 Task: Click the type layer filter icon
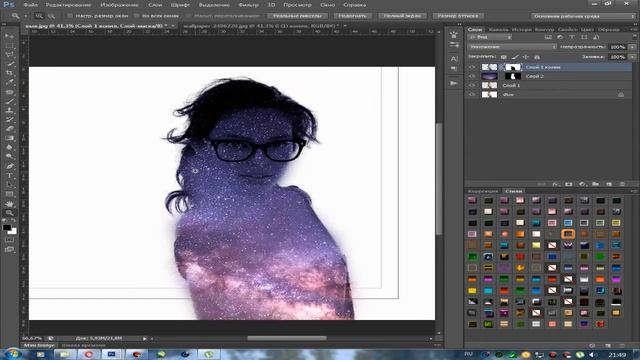[x=572, y=37]
